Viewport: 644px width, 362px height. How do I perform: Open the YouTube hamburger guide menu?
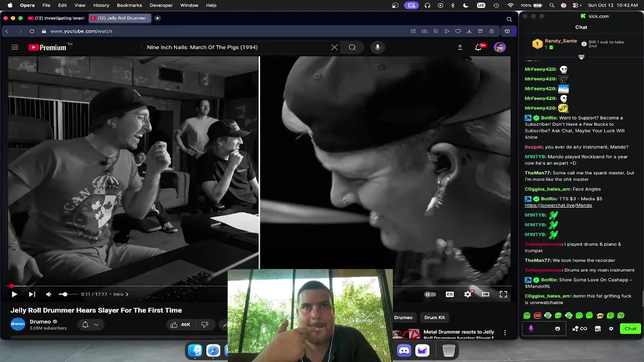15,47
